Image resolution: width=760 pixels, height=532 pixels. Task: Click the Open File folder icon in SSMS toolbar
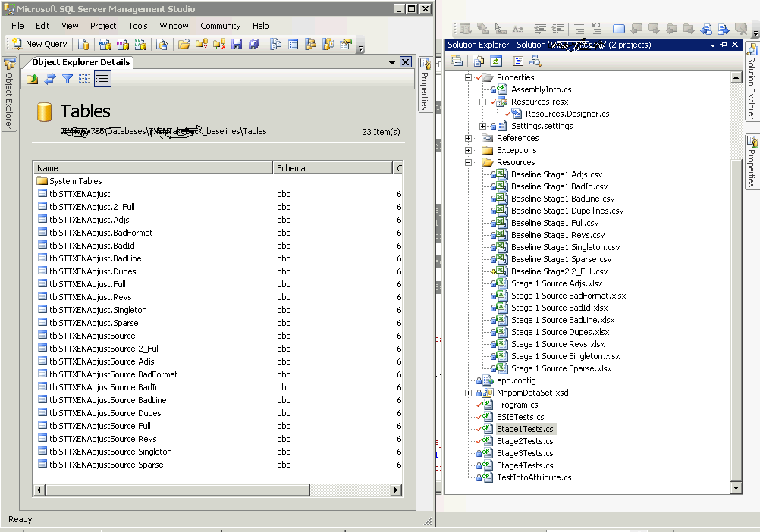click(x=184, y=44)
